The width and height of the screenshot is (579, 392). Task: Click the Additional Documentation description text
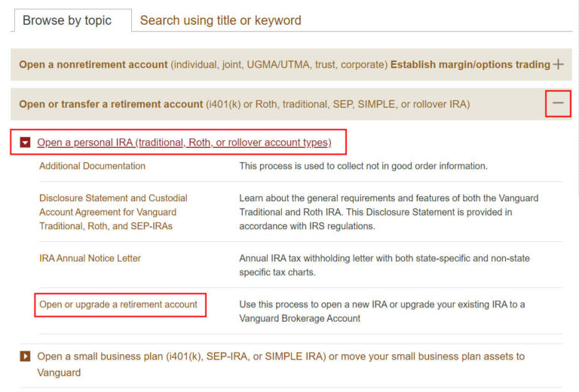[x=363, y=166]
